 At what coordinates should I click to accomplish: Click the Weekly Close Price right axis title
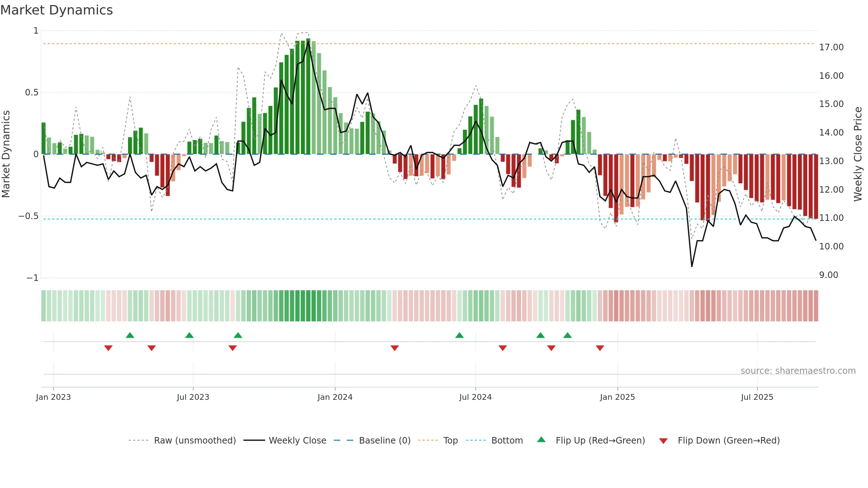coord(858,154)
